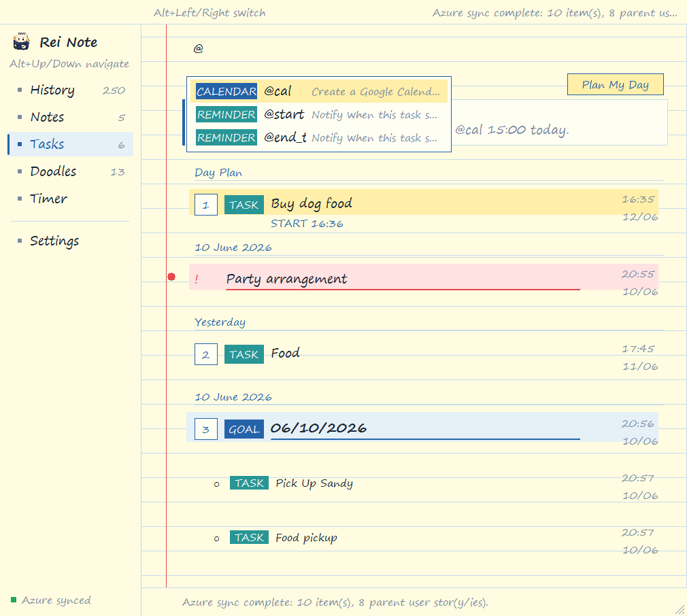Screen dimensions: 687x616
Task: Click the START 16:36 label
Action: tap(307, 223)
